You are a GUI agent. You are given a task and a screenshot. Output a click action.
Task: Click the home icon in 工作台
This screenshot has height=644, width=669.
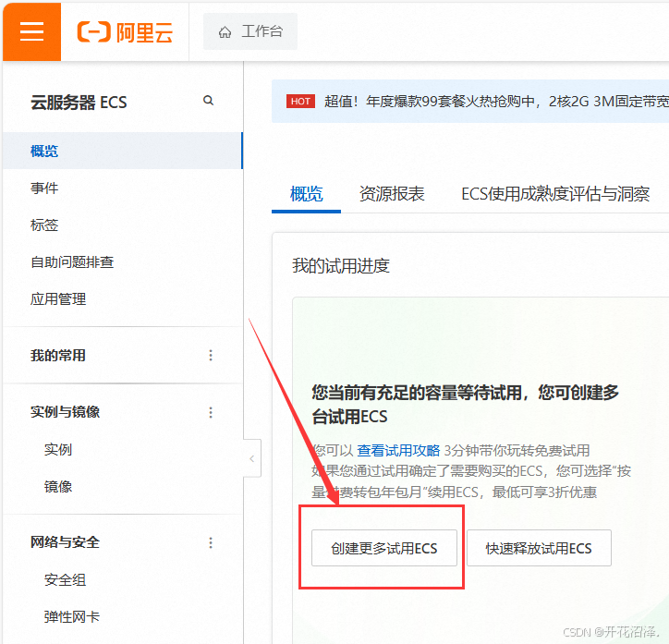pyautogui.click(x=225, y=32)
